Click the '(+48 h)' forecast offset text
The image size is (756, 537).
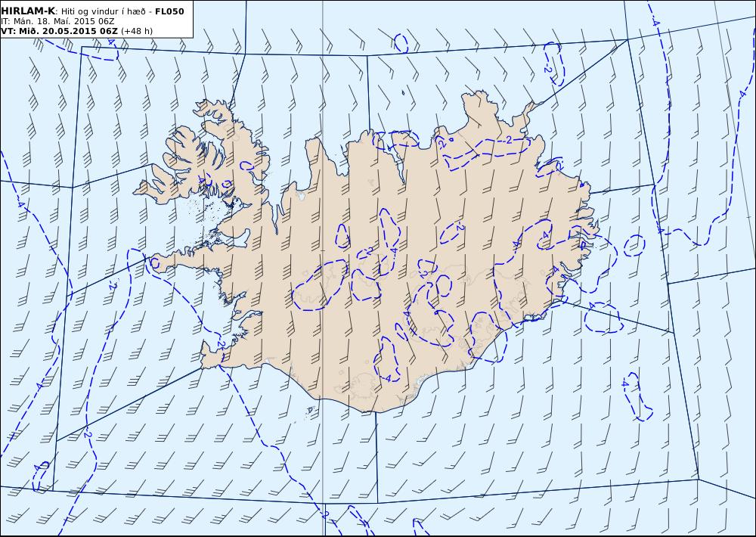[137, 31]
